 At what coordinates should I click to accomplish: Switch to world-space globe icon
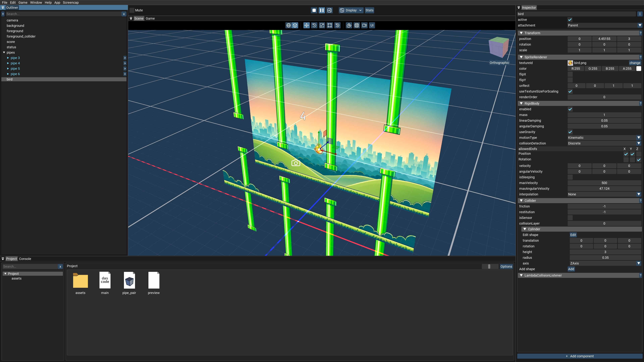[x=288, y=25]
